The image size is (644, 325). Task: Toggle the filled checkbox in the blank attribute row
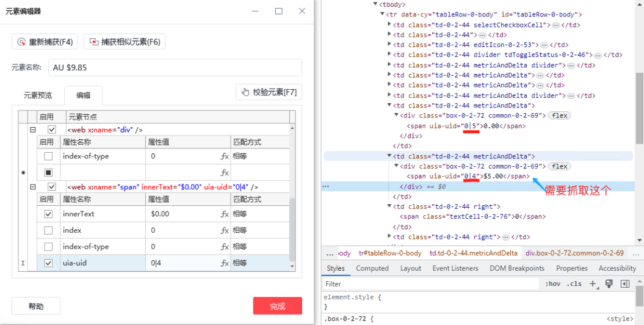point(48,172)
